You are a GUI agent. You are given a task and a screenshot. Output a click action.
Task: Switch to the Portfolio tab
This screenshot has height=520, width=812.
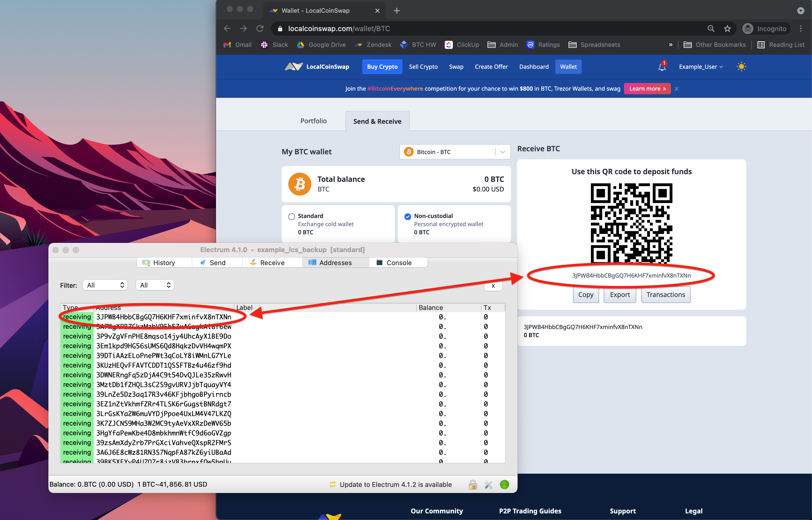point(313,121)
